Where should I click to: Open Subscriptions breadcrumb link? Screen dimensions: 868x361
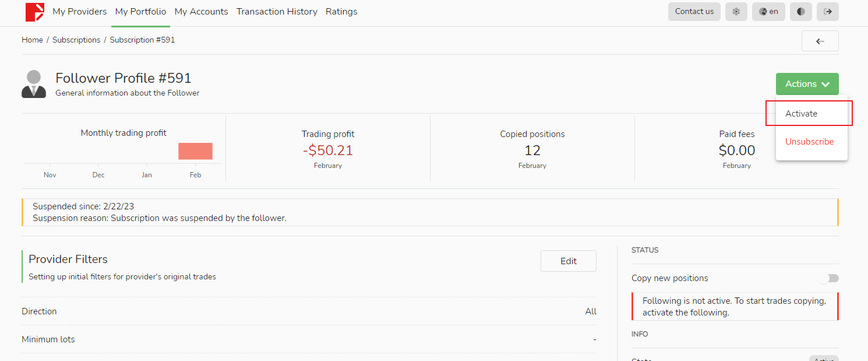point(76,40)
